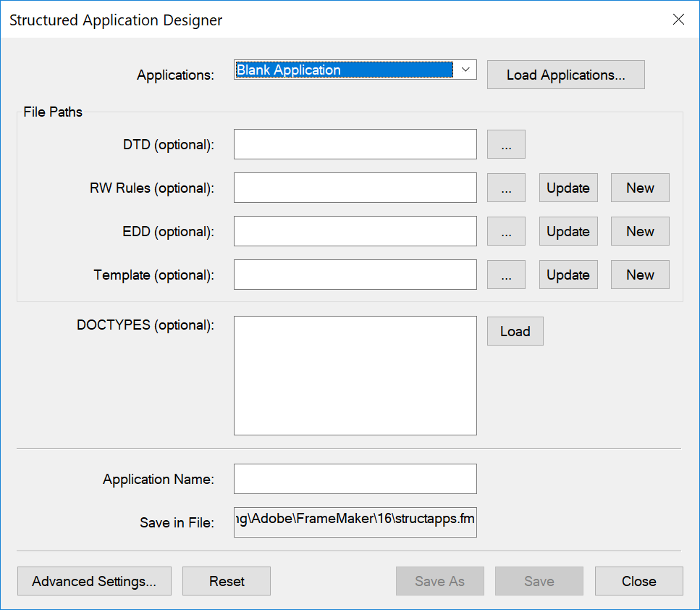Click the DOCTYPES list box
This screenshot has width=700, height=610.
[x=355, y=375]
